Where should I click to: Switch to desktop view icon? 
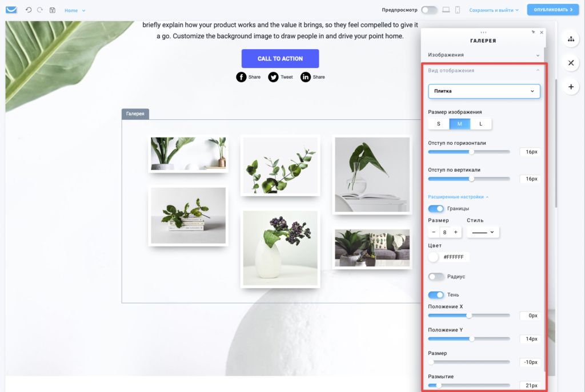pos(446,10)
